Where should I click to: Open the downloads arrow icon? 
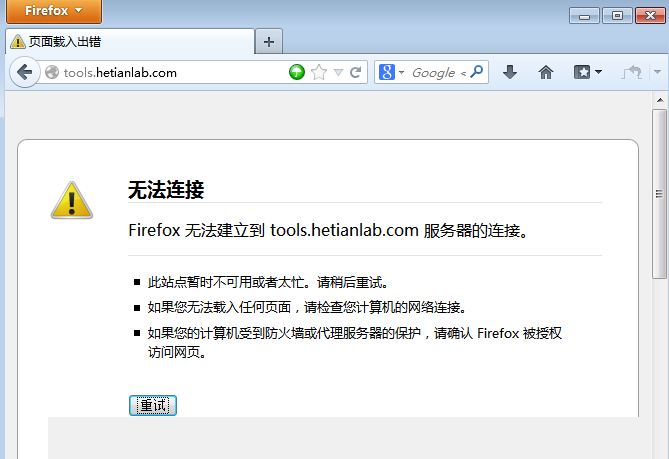(x=510, y=72)
